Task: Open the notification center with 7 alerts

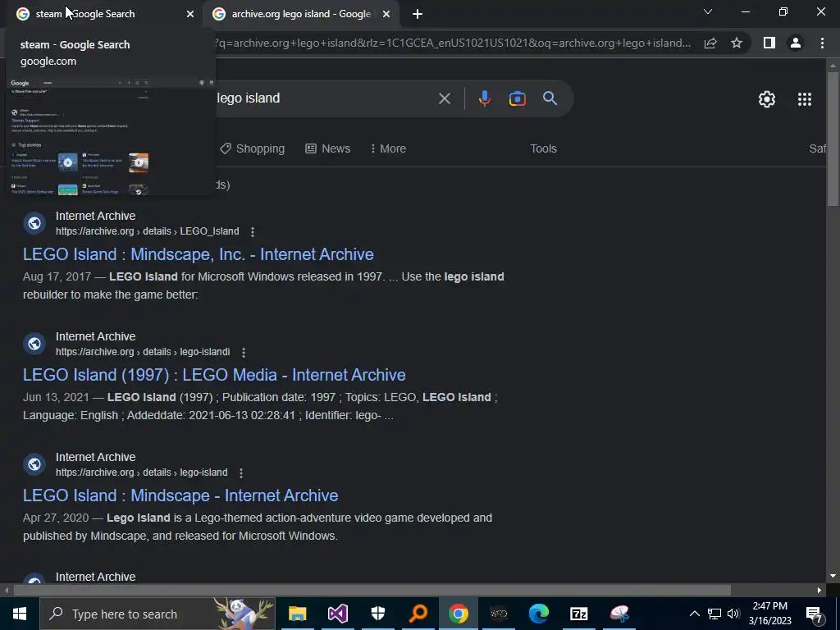Action: [814, 614]
